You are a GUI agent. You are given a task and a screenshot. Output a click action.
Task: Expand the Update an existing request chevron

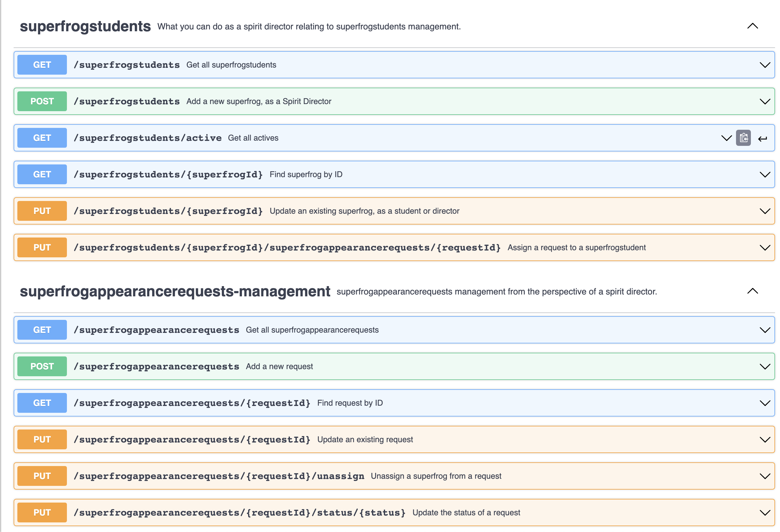coord(765,440)
